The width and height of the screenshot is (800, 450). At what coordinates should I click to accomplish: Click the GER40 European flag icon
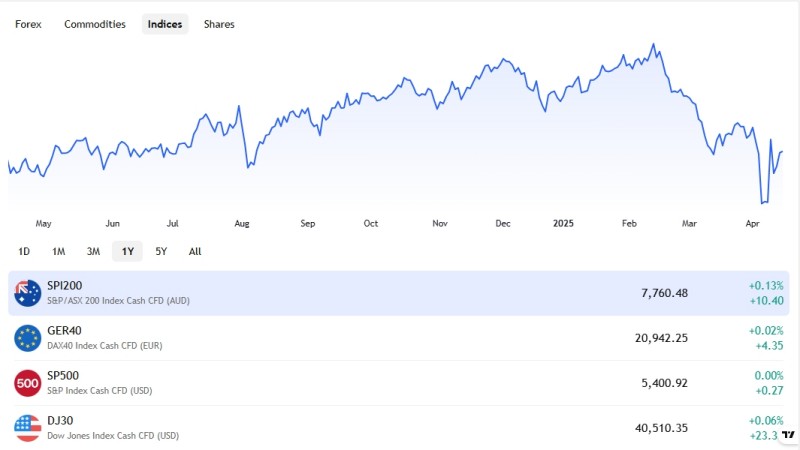[x=27, y=338]
